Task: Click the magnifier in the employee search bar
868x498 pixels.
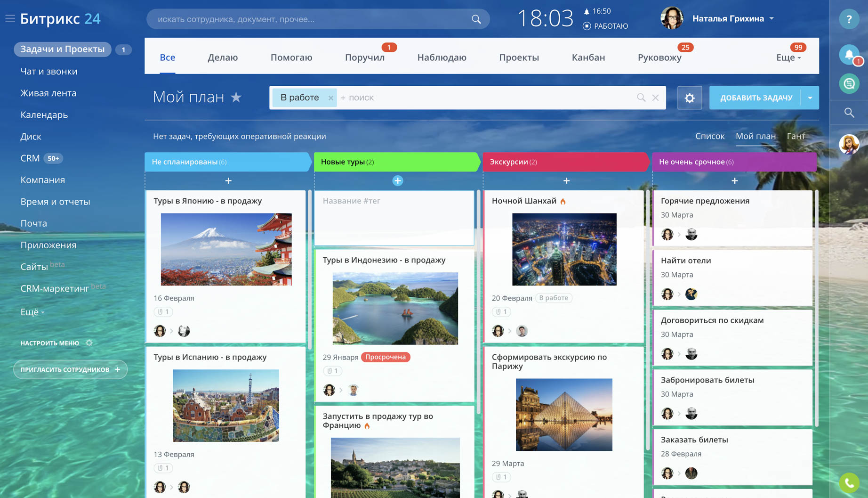Action: (475, 19)
